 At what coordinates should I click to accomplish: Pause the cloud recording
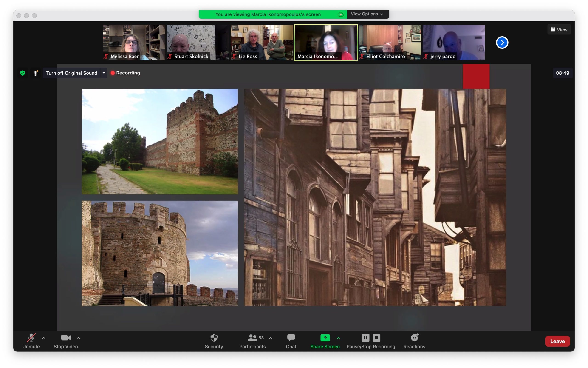(x=365, y=337)
